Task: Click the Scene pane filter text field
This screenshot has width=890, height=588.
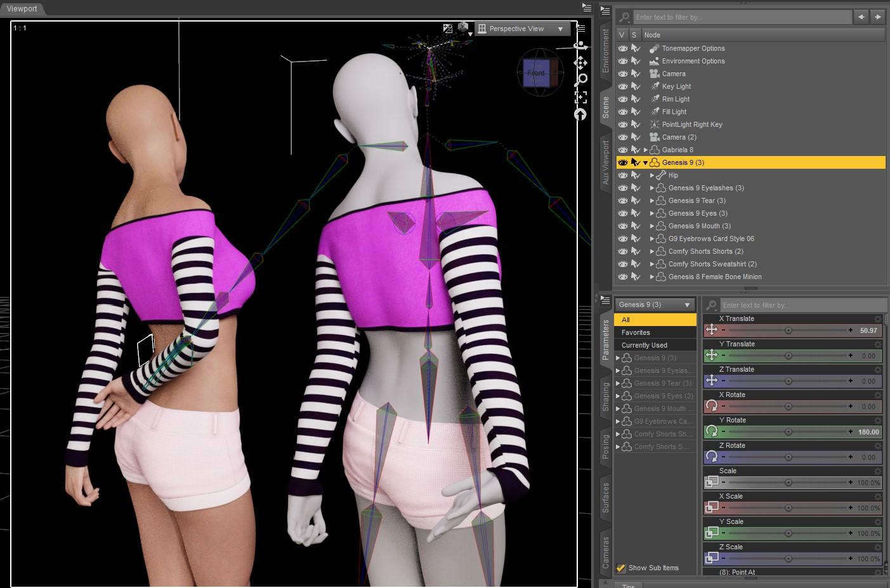Action: coord(742,17)
